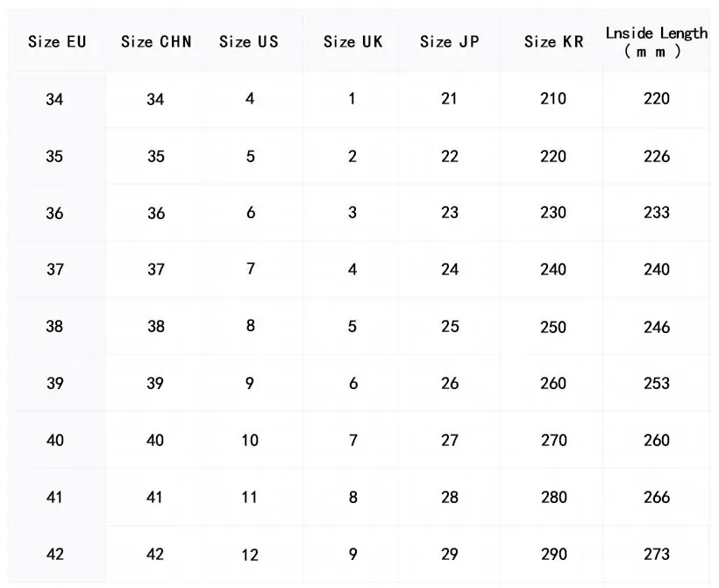Select inside length 233 cell
719x588 pixels.
coord(656,213)
